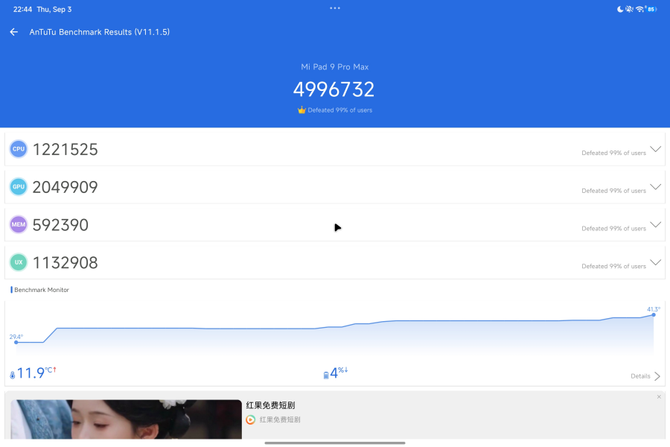
Task: Open the ad video thumbnail
Action: (126, 419)
